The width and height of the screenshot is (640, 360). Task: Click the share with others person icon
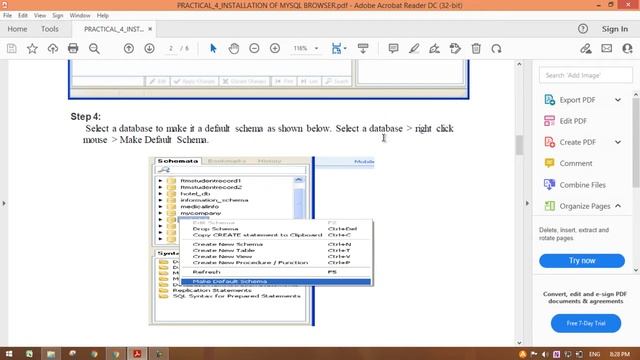click(627, 49)
